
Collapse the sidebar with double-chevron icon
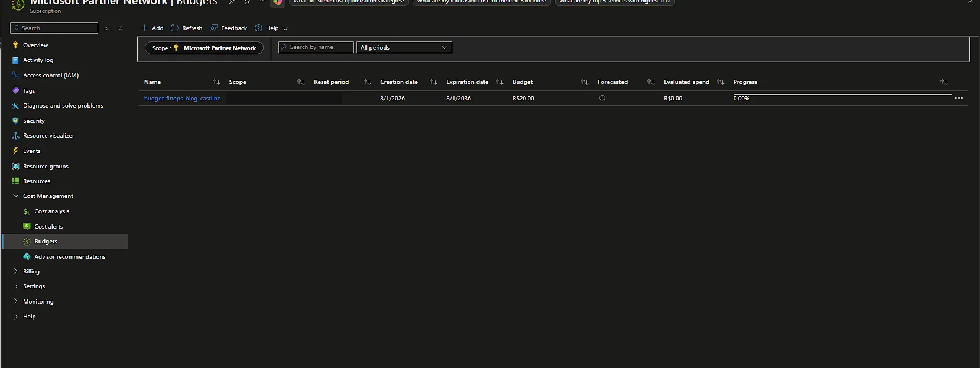[x=120, y=28]
